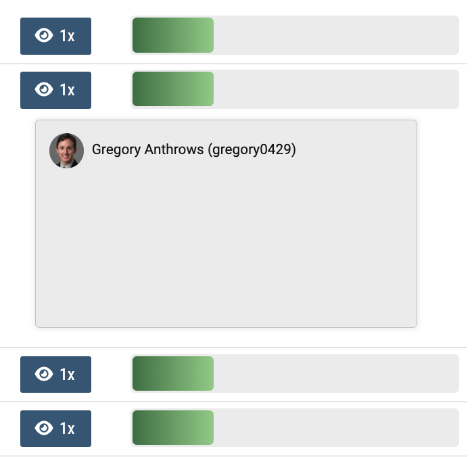Viewport: 476px width, 457px height.
Task: Click the unfilled gray part of the third progress bar
Action: [336, 374]
